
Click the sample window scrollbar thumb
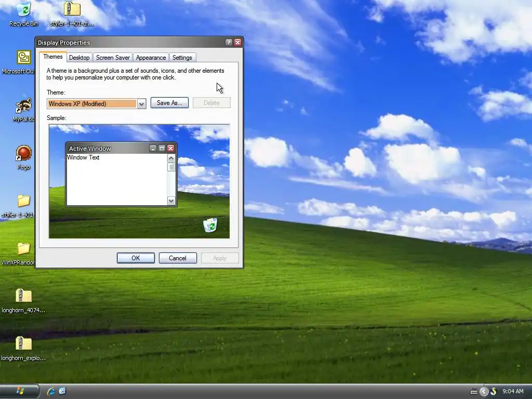coord(171,167)
